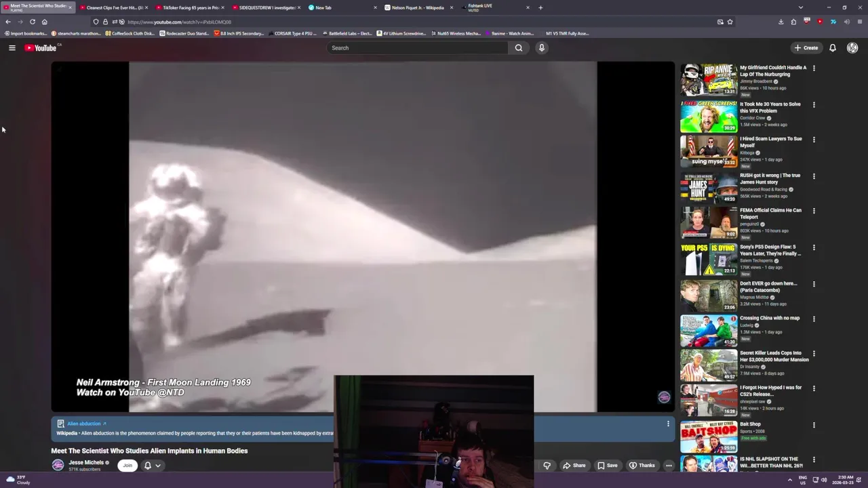
Task: Open the weather widget on the taskbar
Action: [18, 480]
